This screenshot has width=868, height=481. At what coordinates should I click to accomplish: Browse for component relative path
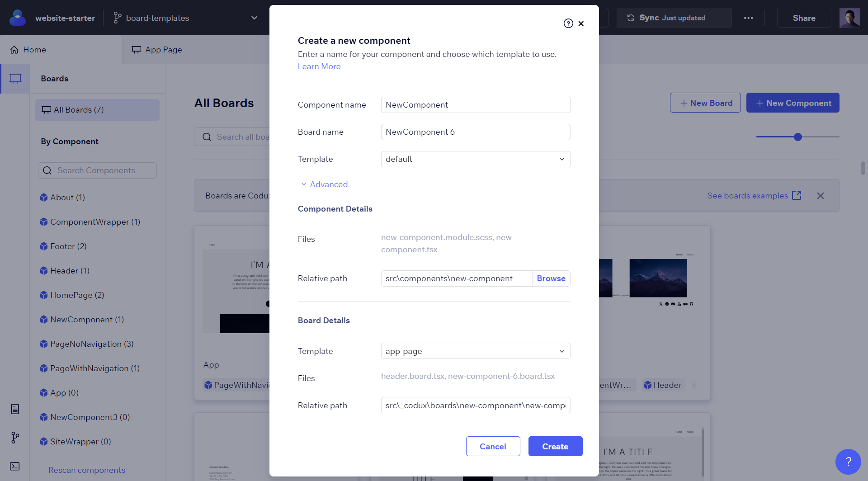coord(551,278)
